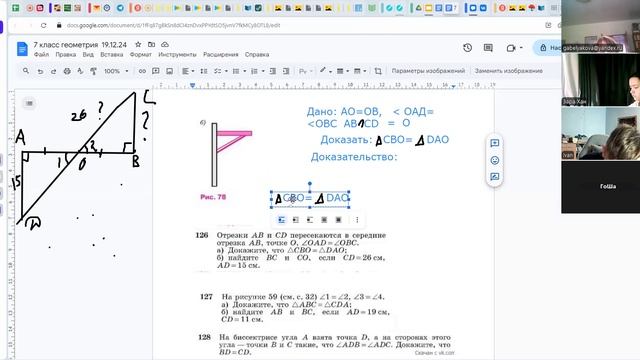Suggest edits icon in side panel
This screenshot has height=360, width=640.
coord(495,177)
